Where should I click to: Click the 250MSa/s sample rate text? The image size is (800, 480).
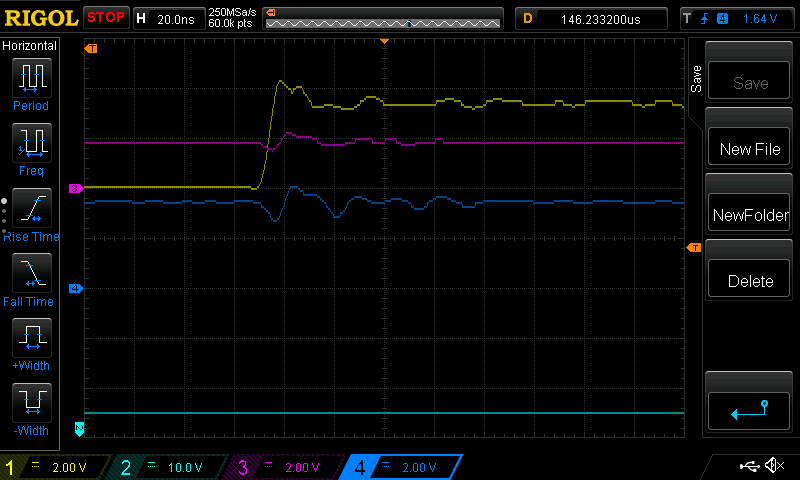[232, 12]
